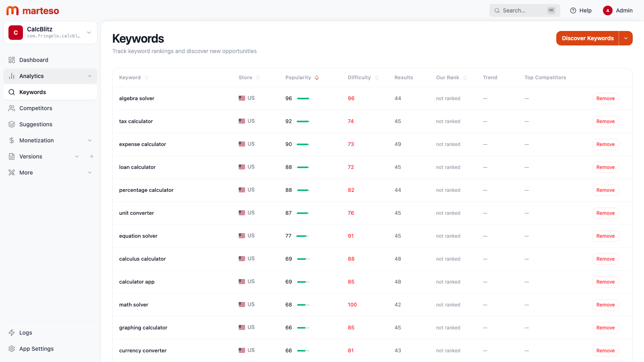644x362 pixels.
Task: Click the Monetization dollar icon
Action: (x=12, y=140)
